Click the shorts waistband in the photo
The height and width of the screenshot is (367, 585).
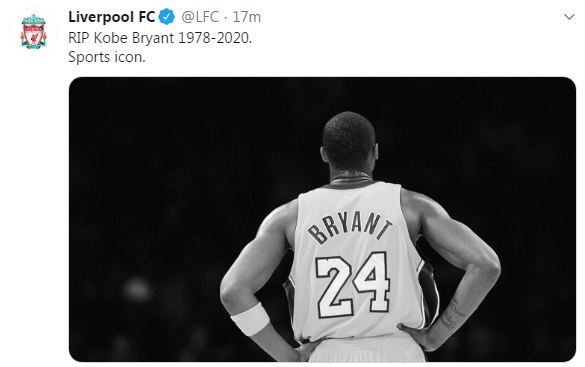[x=367, y=343]
